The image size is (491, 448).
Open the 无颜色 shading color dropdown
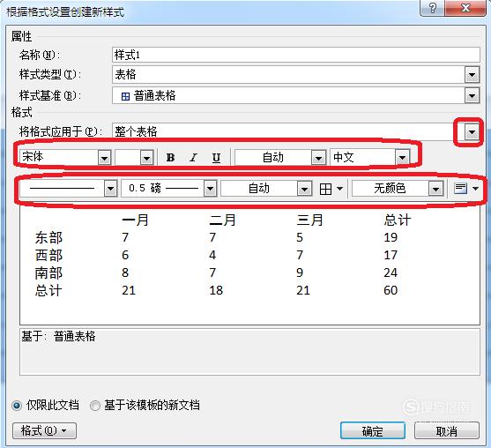coord(435,189)
